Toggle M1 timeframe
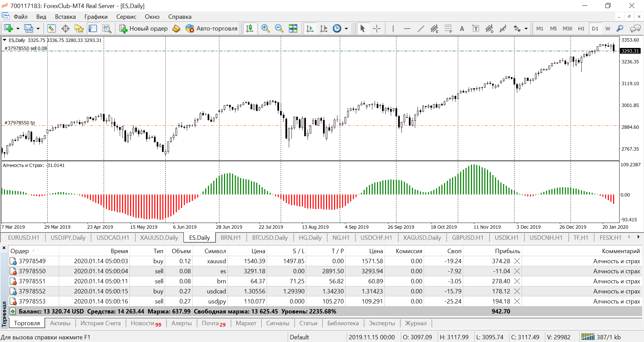 click(540, 28)
